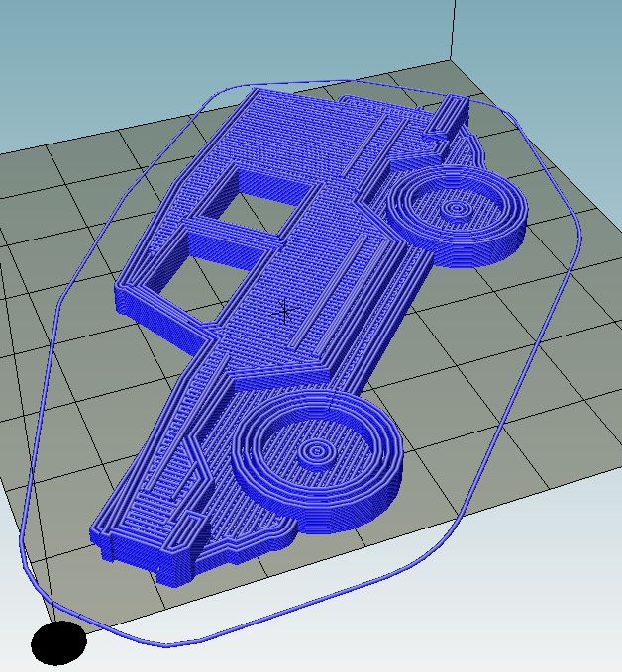Click the center hub of the smaller wheel

point(457,210)
